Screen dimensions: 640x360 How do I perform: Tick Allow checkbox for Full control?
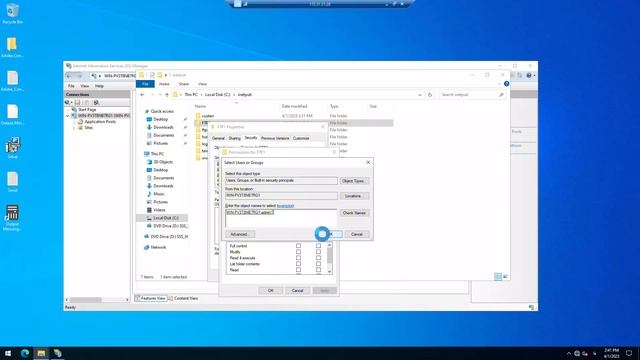(x=298, y=246)
